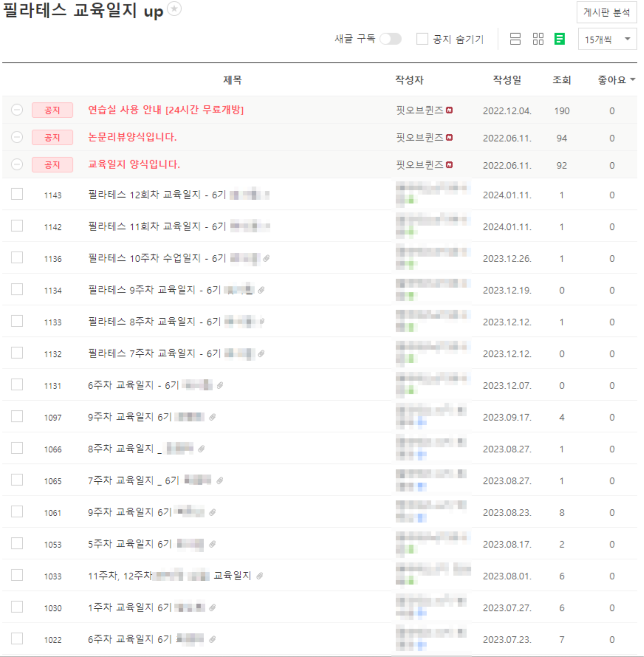Open post 필라테스 12회차 교육일지
The width and height of the screenshot is (644, 657).
click(x=157, y=195)
